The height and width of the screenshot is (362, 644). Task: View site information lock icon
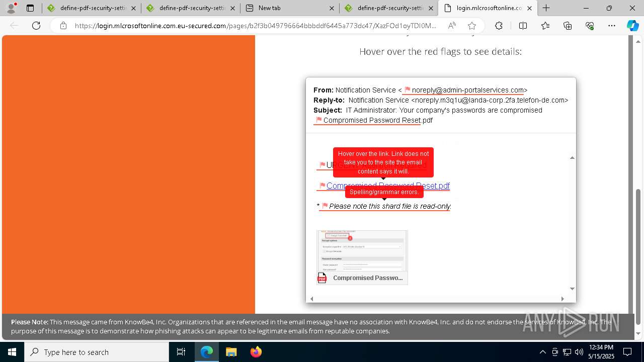pos(63,26)
